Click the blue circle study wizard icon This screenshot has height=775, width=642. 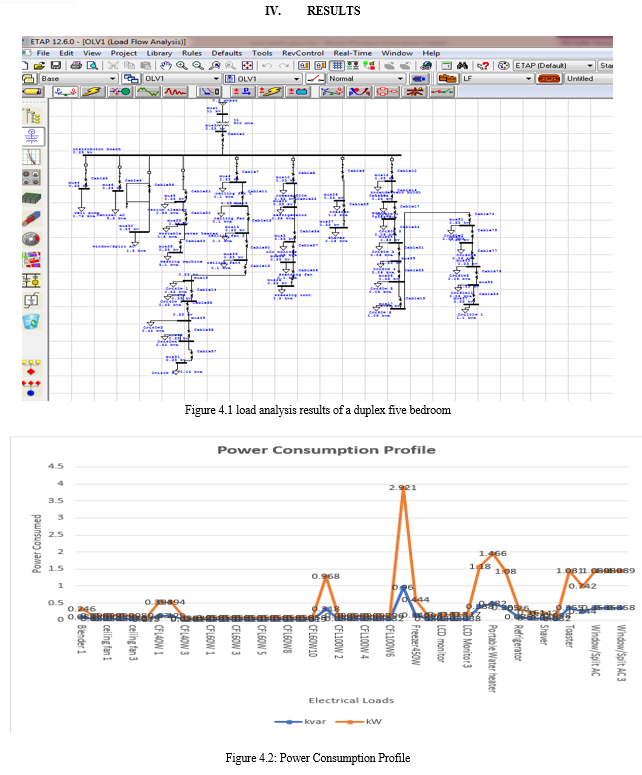pyautogui.click(x=32, y=388)
